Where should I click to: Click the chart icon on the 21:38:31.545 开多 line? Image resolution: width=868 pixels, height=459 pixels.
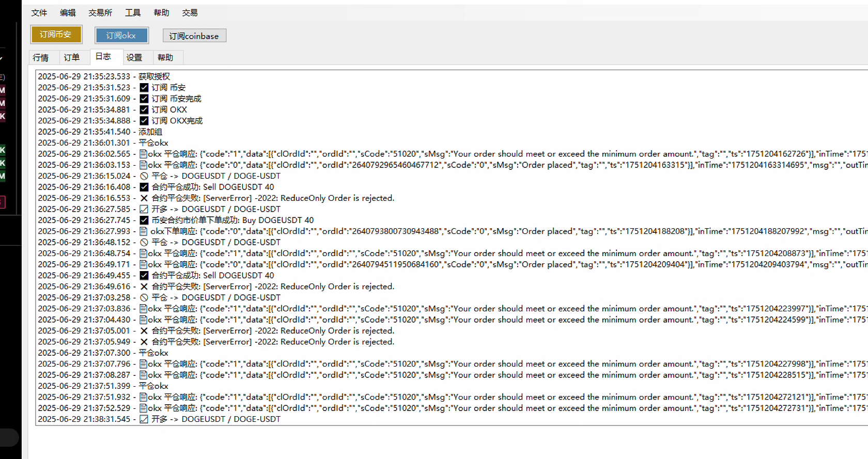(x=144, y=419)
